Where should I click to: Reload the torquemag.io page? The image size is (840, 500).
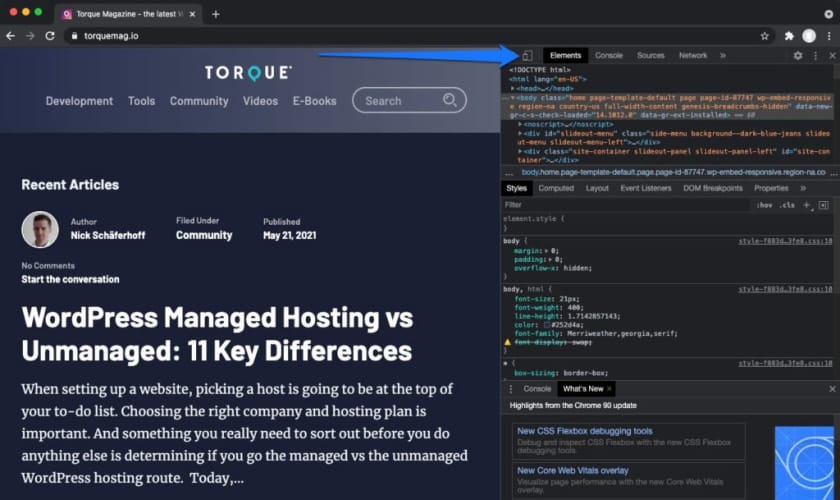tap(50, 36)
